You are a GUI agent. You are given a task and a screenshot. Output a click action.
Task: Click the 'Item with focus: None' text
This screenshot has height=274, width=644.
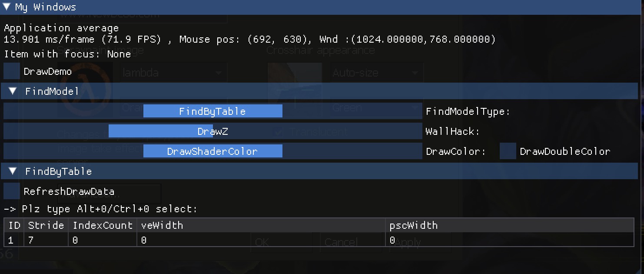point(67,54)
